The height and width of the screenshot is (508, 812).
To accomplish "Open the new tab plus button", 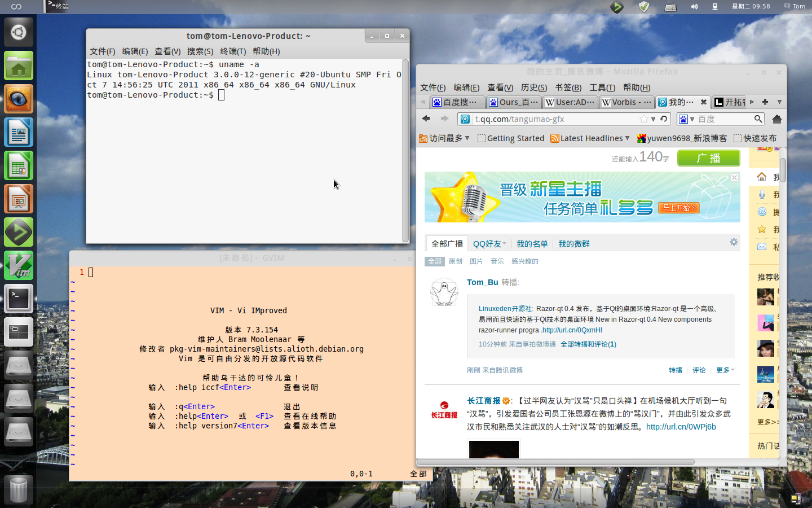I will (x=765, y=102).
